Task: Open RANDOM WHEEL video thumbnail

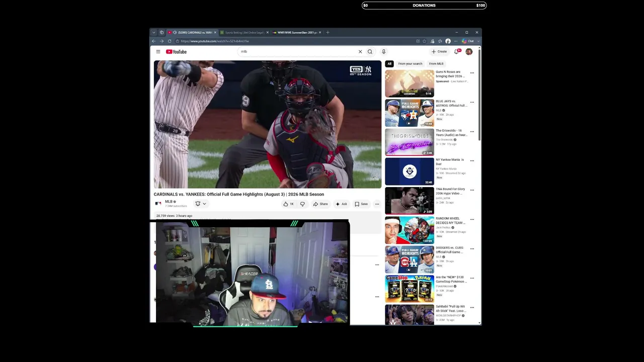Action: click(x=410, y=230)
